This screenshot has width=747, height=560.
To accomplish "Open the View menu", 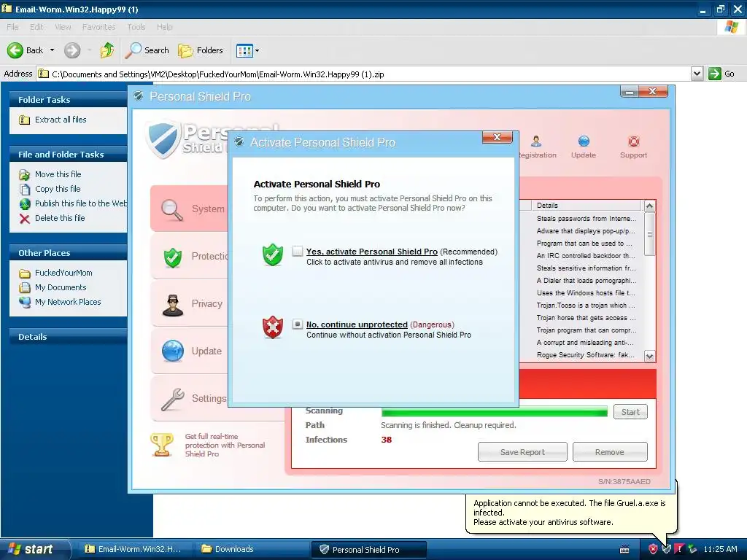I will pyautogui.click(x=63, y=27).
